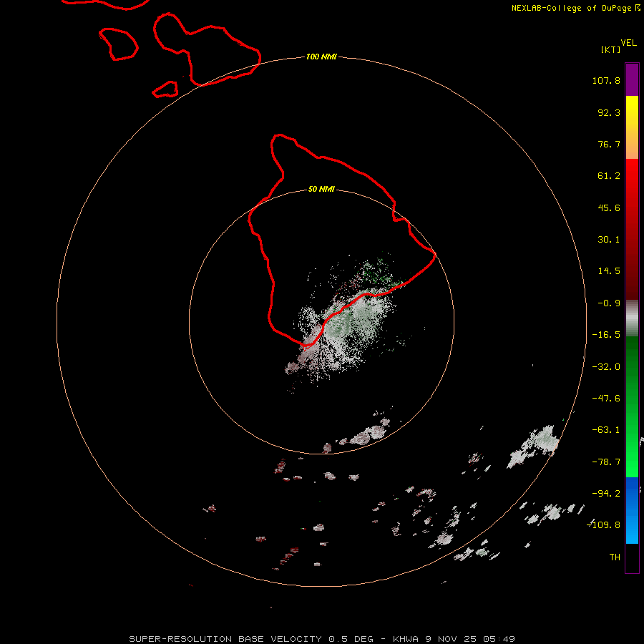
Task: Click the Super-Resolution Base Velocity caption
Action: point(322,639)
